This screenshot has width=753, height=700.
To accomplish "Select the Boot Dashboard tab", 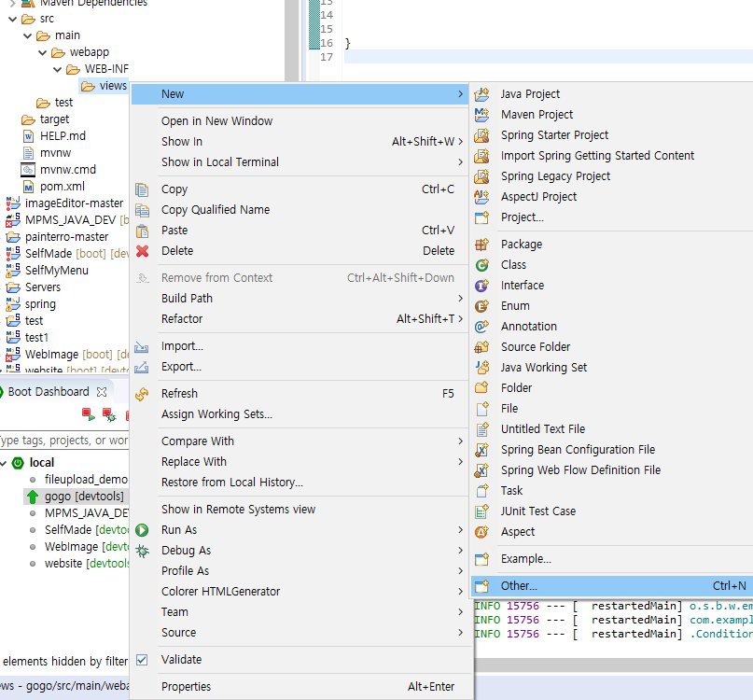I will pos(49,392).
